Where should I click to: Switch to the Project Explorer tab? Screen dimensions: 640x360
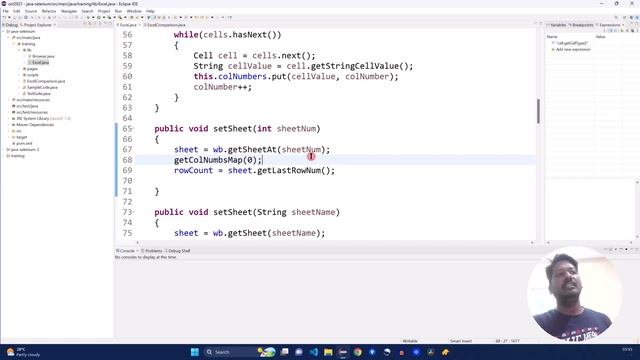click(38, 25)
